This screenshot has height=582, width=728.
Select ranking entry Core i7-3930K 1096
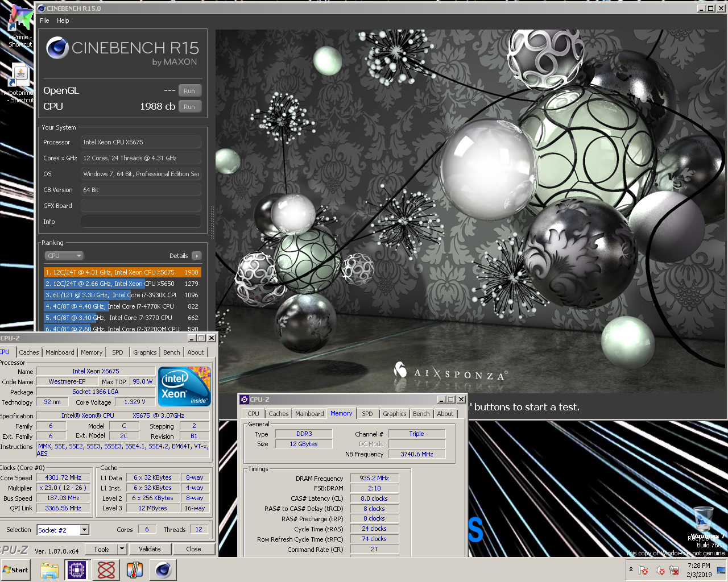[122, 295]
